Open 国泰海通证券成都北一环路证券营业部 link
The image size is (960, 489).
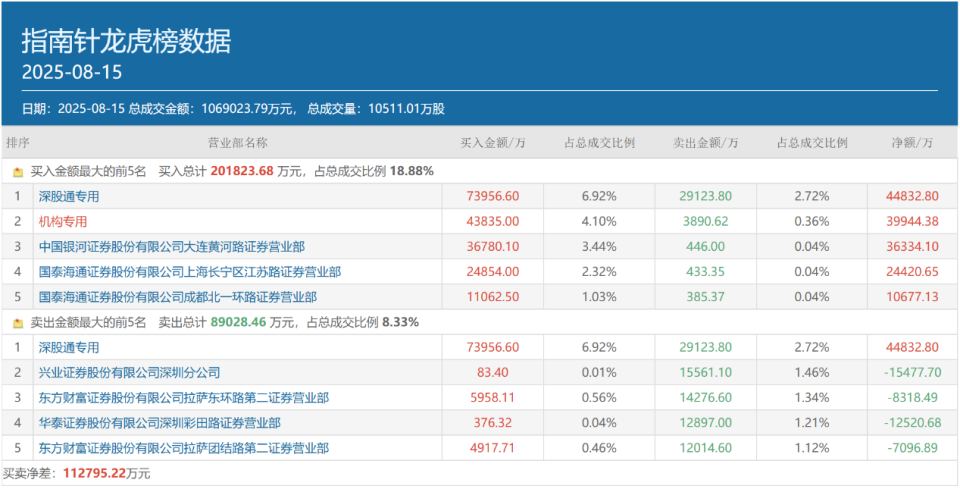click(x=178, y=297)
